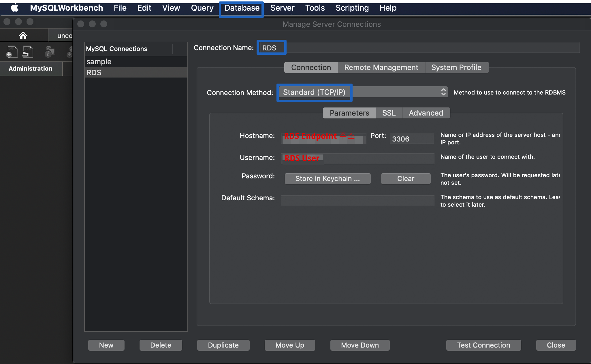Open the Advanced tab
This screenshot has height=364, width=591.
click(x=426, y=113)
